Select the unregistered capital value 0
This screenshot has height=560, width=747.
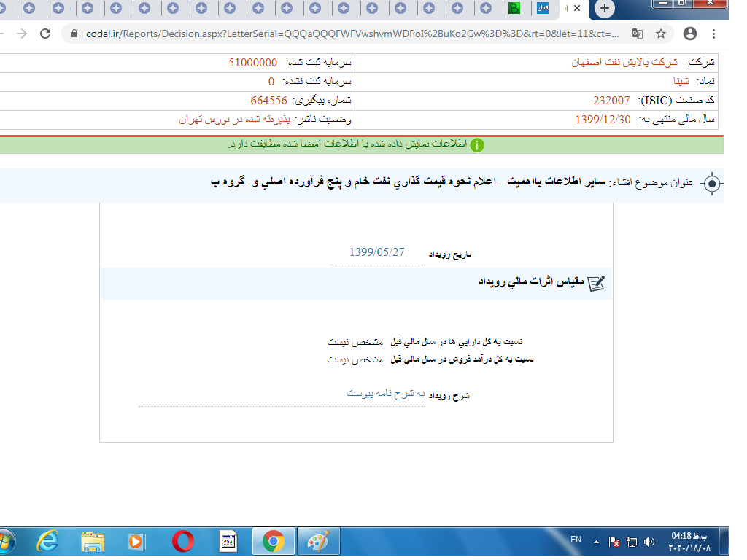(x=271, y=82)
